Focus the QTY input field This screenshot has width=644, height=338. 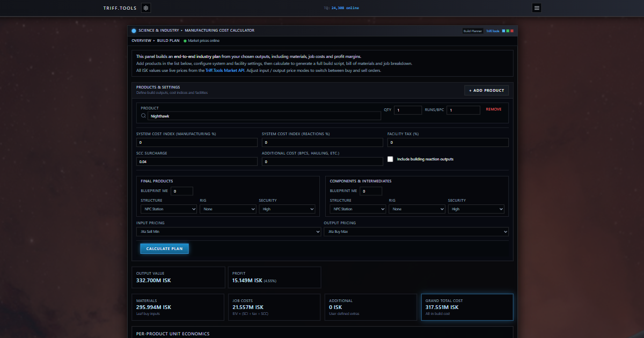point(408,110)
